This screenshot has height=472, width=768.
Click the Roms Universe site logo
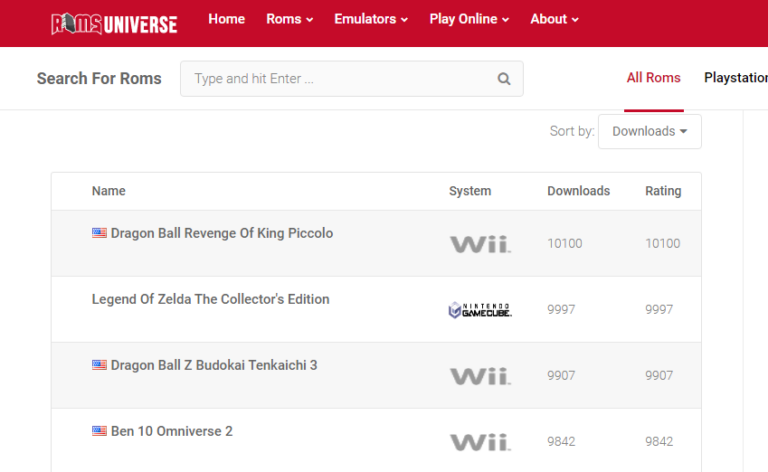(114, 24)
